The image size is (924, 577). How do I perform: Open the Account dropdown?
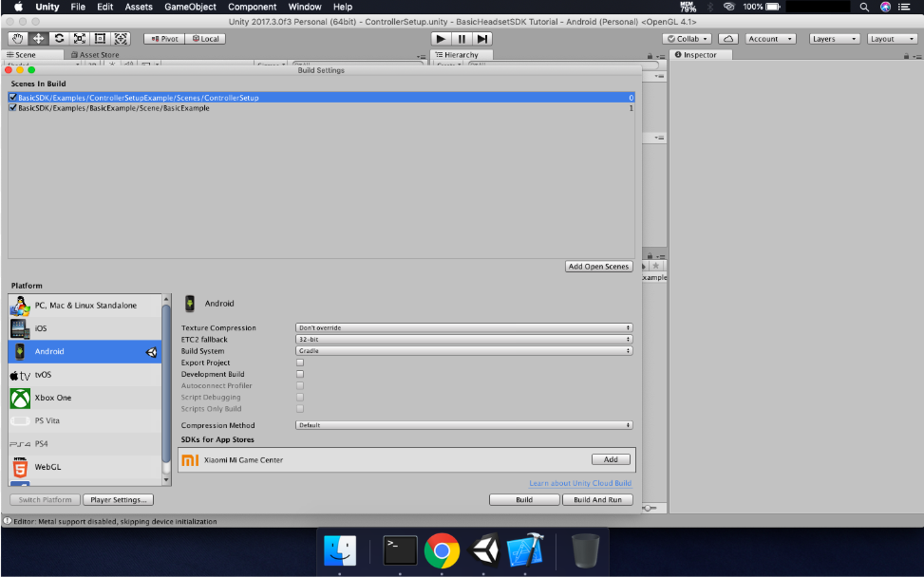pyautogui.click(x=771, y=39)
